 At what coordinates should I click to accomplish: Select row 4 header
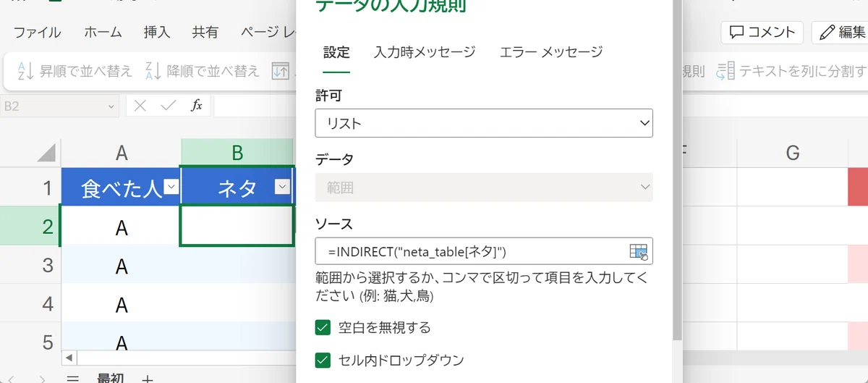(30, 303)
